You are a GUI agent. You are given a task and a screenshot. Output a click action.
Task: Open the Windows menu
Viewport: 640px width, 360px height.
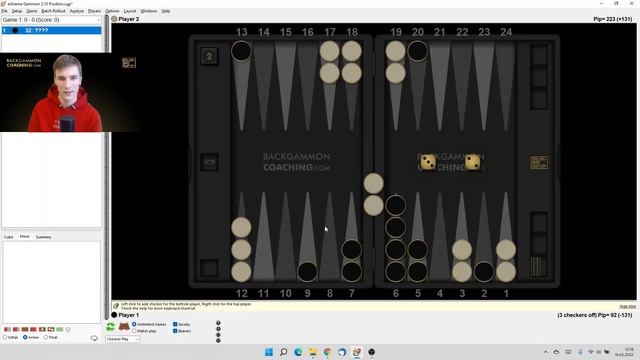[149, 11]
